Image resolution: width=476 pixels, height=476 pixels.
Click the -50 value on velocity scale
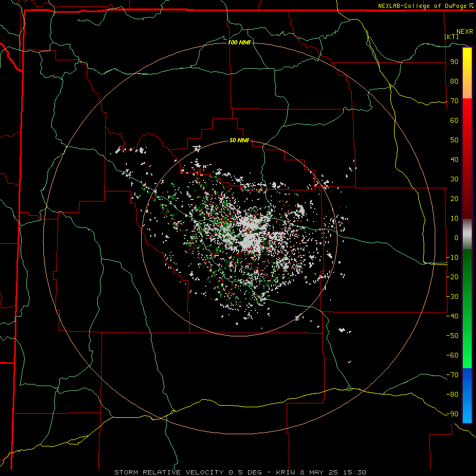coord(452,336)
